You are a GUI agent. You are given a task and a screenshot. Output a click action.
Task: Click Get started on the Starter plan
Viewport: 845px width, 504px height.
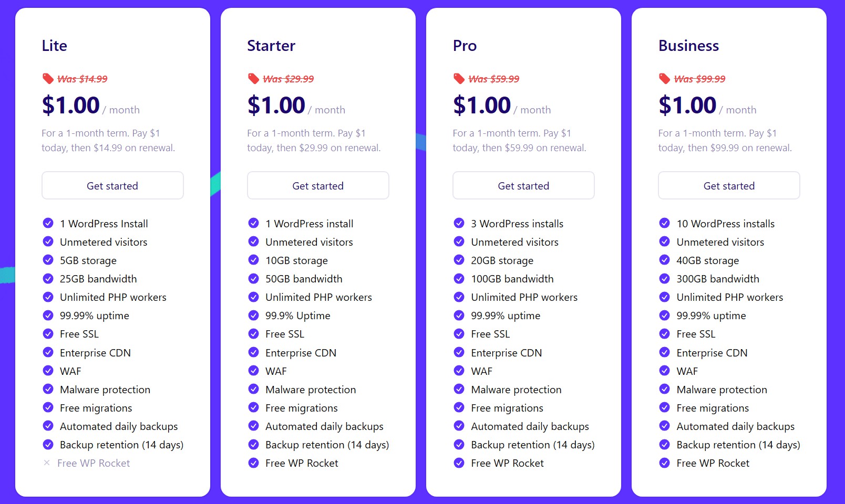coord(317,185)
